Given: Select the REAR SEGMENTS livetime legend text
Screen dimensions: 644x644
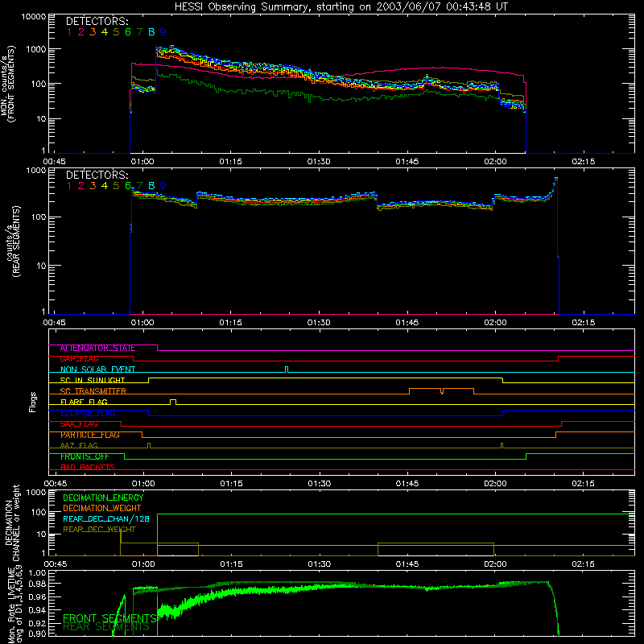Looking at the screenshot, I should (106, 627).
